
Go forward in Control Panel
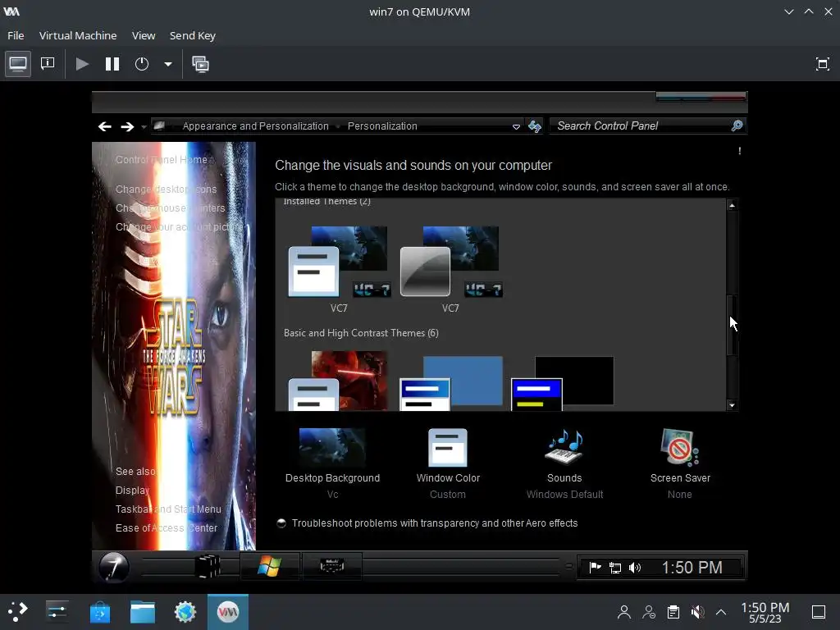tap(127, 126)
